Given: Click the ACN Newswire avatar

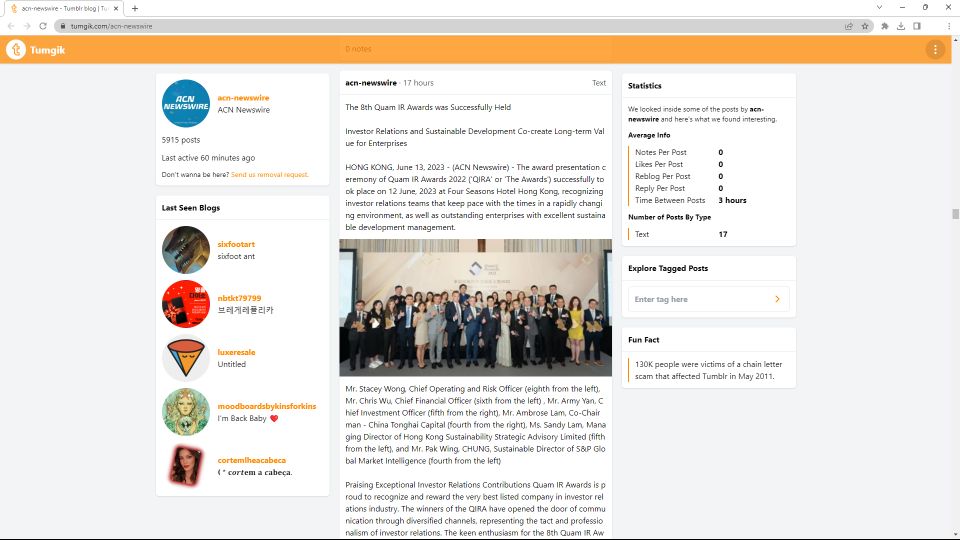Looking at the screenshot, I should [x=186, y=103].
